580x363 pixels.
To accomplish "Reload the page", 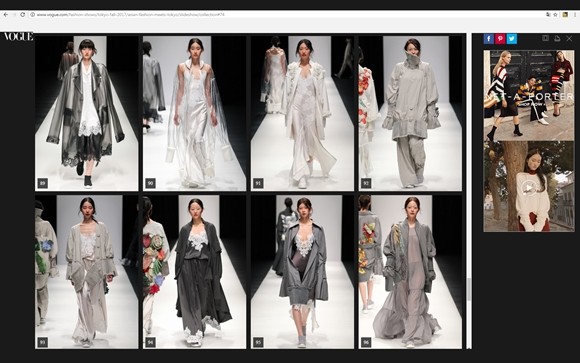I will [x=23, y=14].
